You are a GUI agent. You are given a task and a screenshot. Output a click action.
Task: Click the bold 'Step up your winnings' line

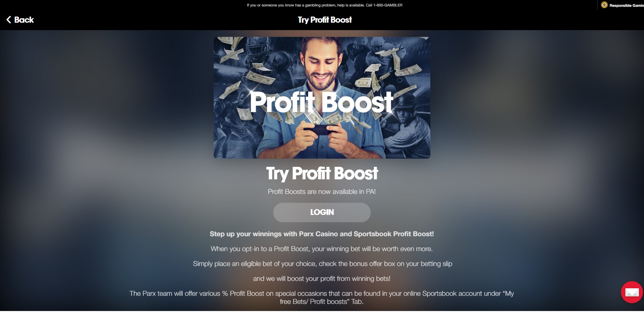322,234
